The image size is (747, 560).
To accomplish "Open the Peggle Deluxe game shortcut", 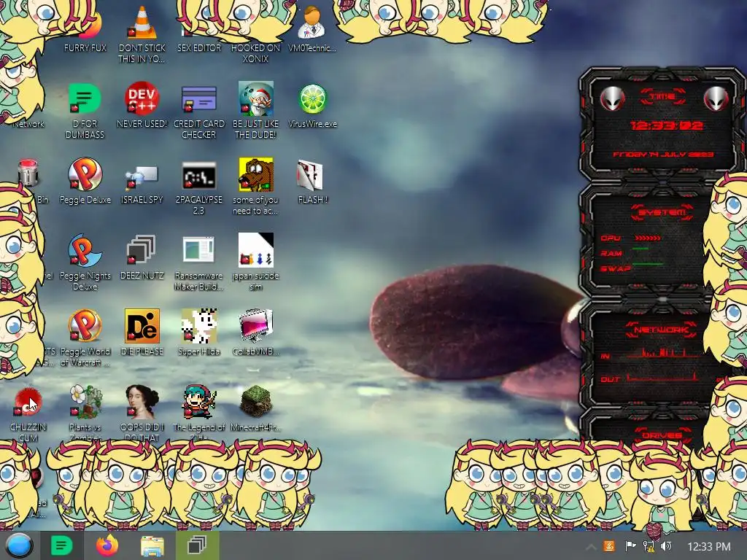I will (85, 175).
